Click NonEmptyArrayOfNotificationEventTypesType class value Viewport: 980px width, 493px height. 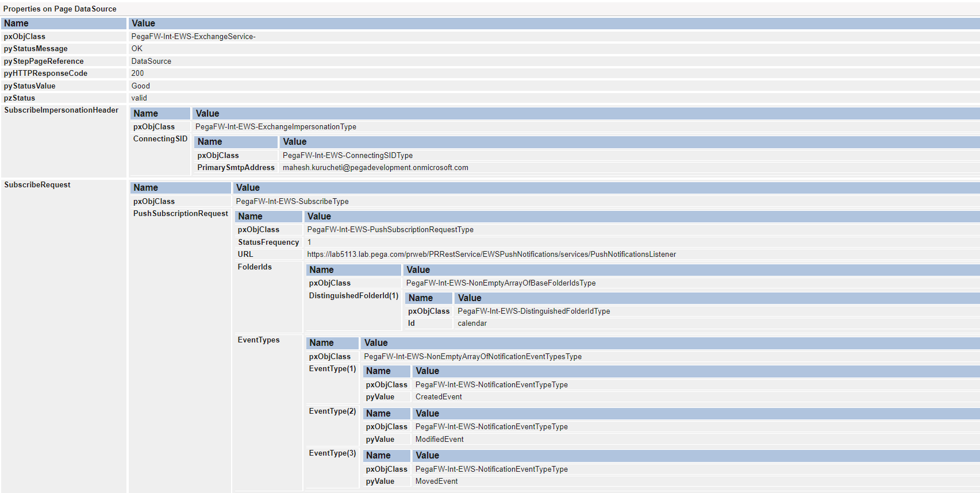click(472, 357)
